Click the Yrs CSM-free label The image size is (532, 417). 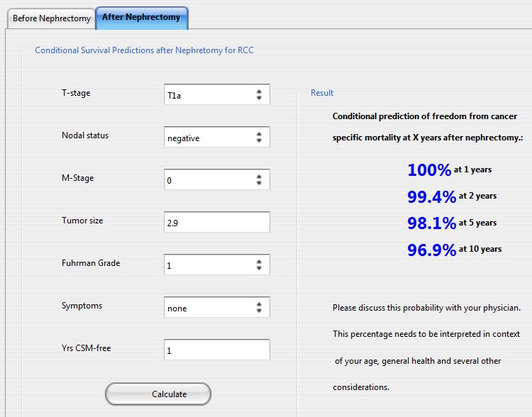point(86,348)
